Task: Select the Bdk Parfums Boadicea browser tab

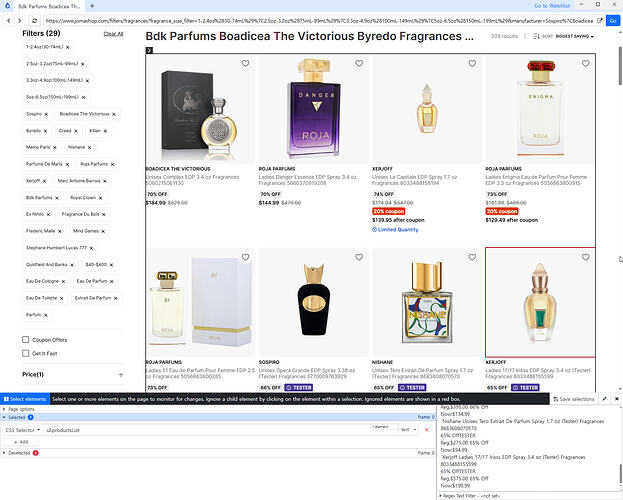Action: click(x=48, y=6)
